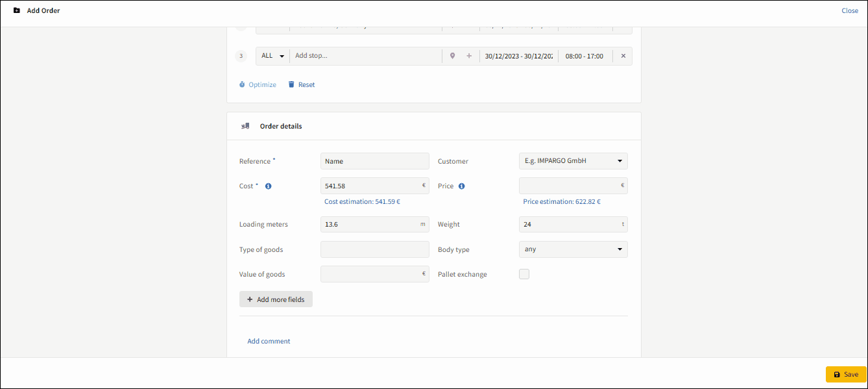868x389 pixels.
Task: Remove stop 3 with the X icon
Action: pyautogui.click(x=623, y=56)
